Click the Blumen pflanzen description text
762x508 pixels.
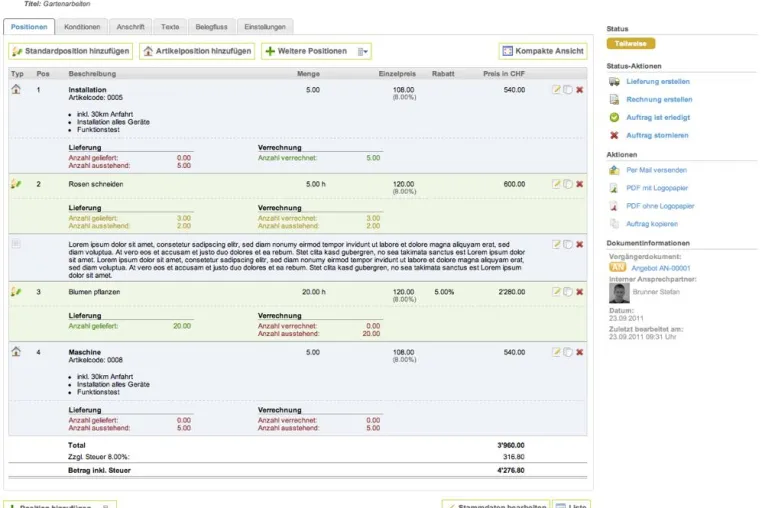[94, 292]
